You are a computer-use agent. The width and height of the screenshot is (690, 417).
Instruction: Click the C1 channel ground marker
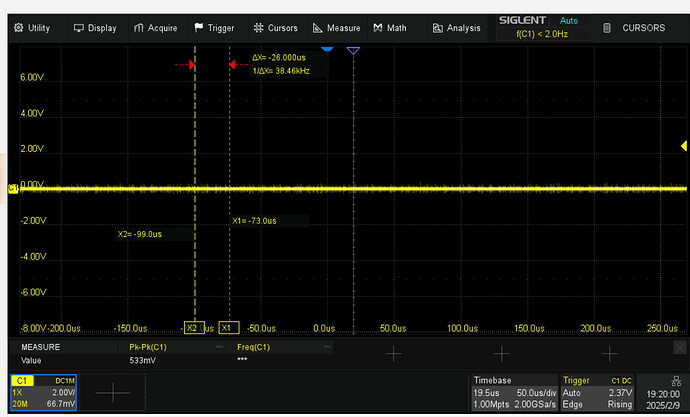(13, 188)
